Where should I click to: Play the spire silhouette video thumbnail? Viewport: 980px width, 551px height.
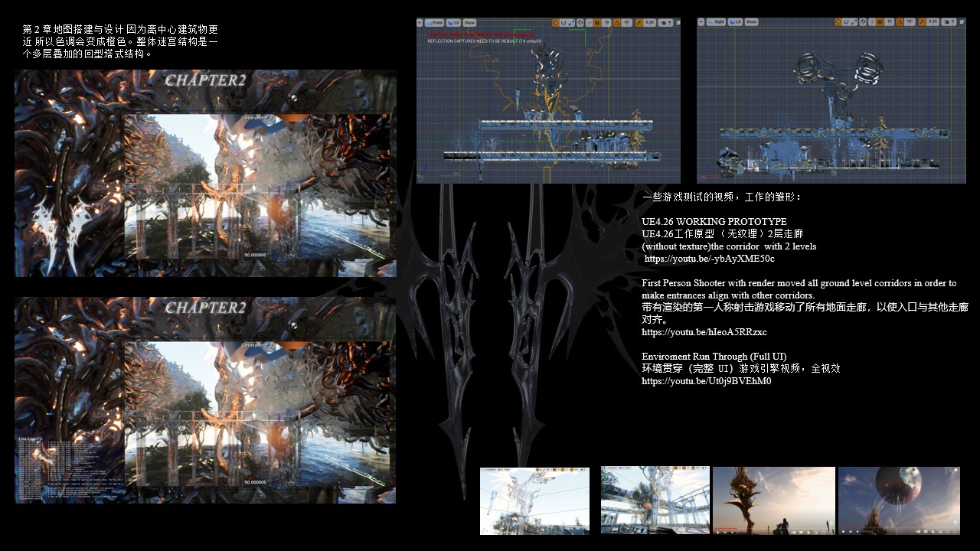pyautogui.click(x=774, y=500)
